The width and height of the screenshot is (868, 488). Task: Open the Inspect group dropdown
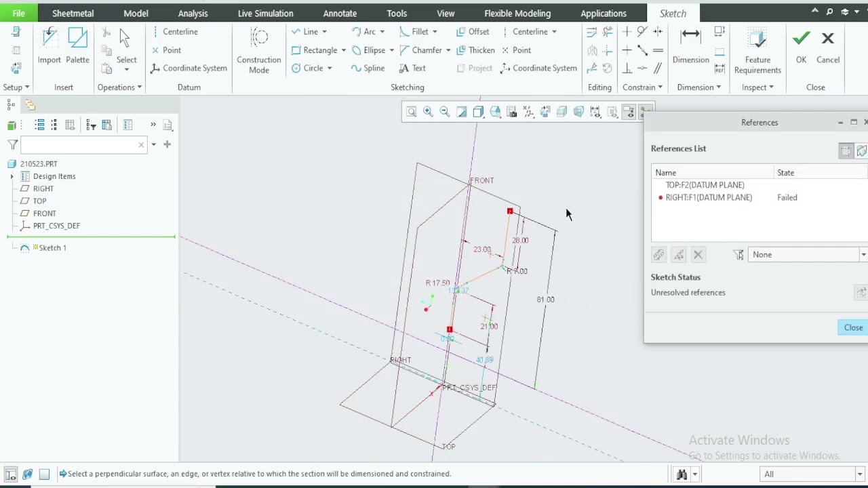pos(757,87)
